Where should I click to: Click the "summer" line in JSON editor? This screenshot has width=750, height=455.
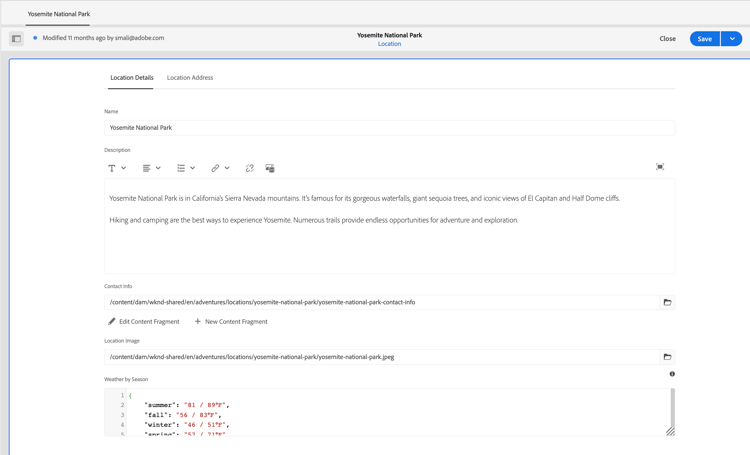pyautogui.click(x=187, y=405)
